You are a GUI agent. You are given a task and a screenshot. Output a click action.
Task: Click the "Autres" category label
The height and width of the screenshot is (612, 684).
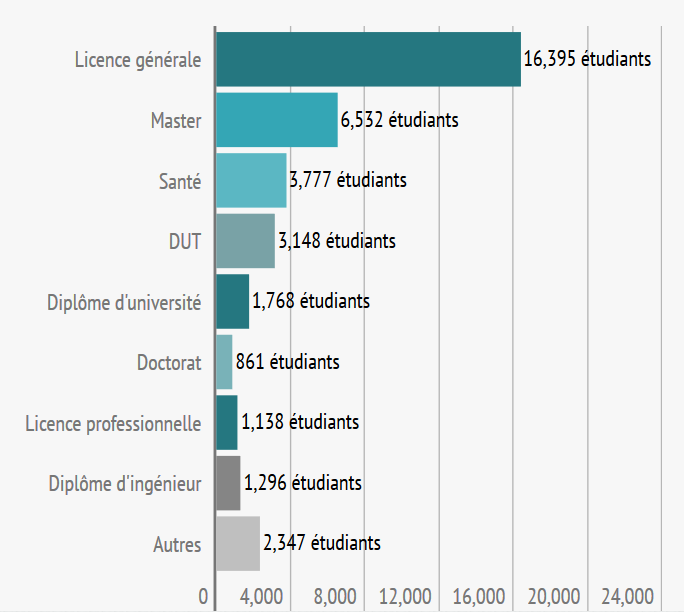coord(177,545)
